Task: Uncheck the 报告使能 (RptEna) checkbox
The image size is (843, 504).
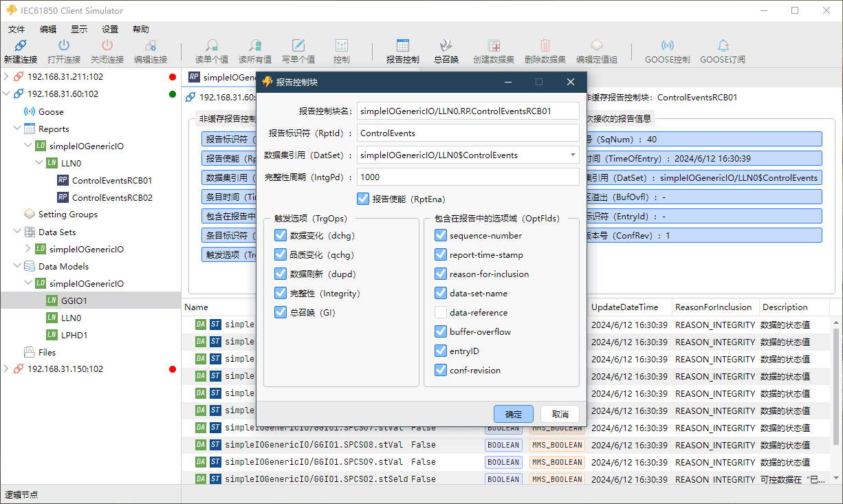Action: click(363, 199)
